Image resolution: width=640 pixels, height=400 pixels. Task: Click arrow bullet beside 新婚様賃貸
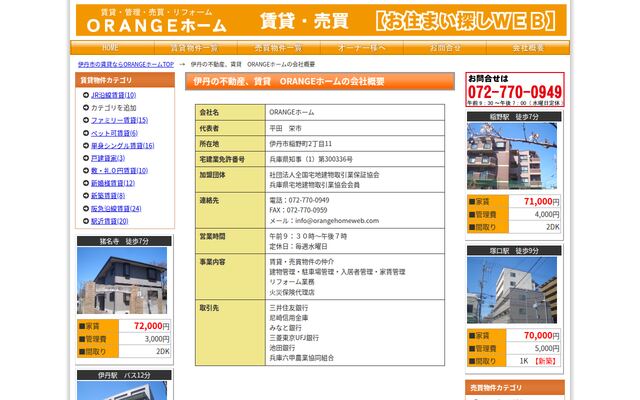click(86, 183)
